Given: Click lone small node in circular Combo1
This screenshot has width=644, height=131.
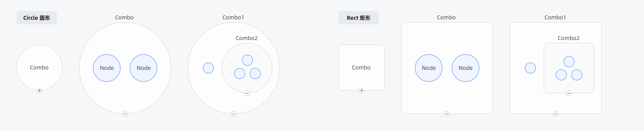Looking at the screenshot, I should click(208, 68).
